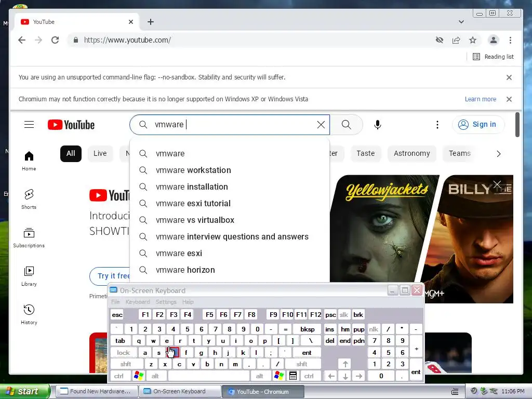532x399 pixels.
Task: Select the Teams category chip
Action: click(459, 153)
